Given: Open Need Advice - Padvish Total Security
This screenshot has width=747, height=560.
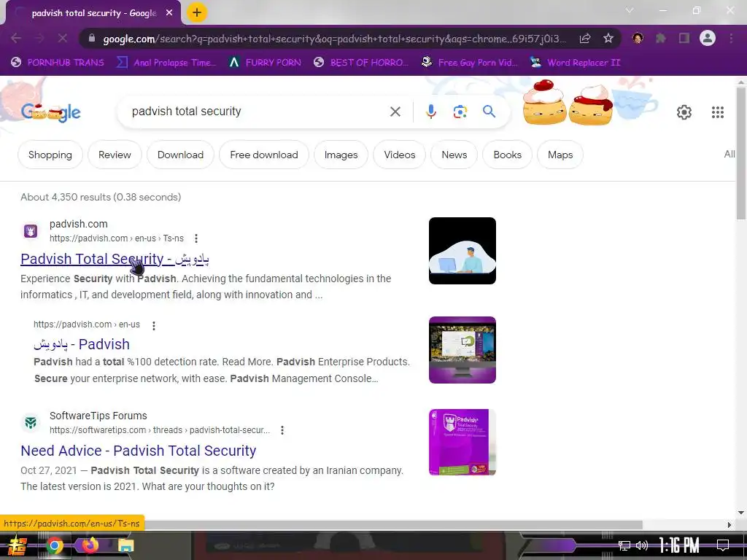Looking at the screenshot, I should pos(138,451).
